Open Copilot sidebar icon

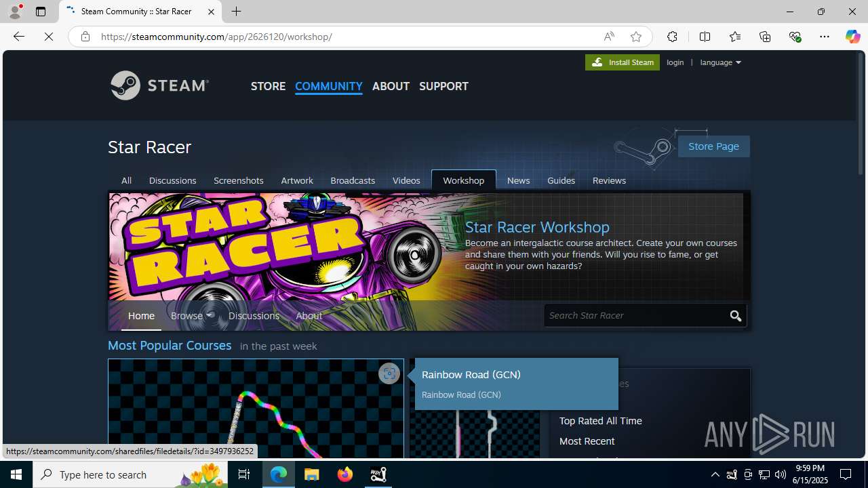(852, 37)
